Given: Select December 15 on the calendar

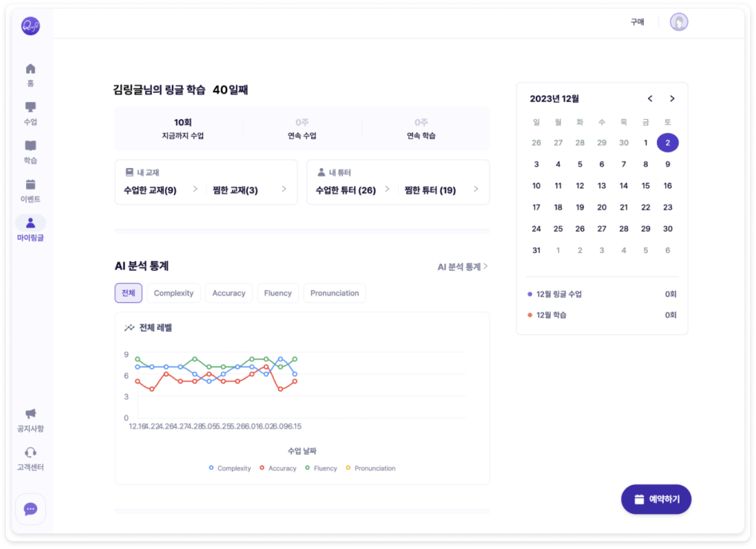Looking at the screenshot, I should [x=646, y=185].
